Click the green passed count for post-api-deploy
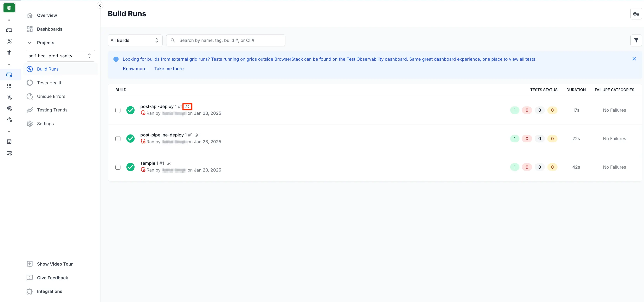 pos(514,110)
